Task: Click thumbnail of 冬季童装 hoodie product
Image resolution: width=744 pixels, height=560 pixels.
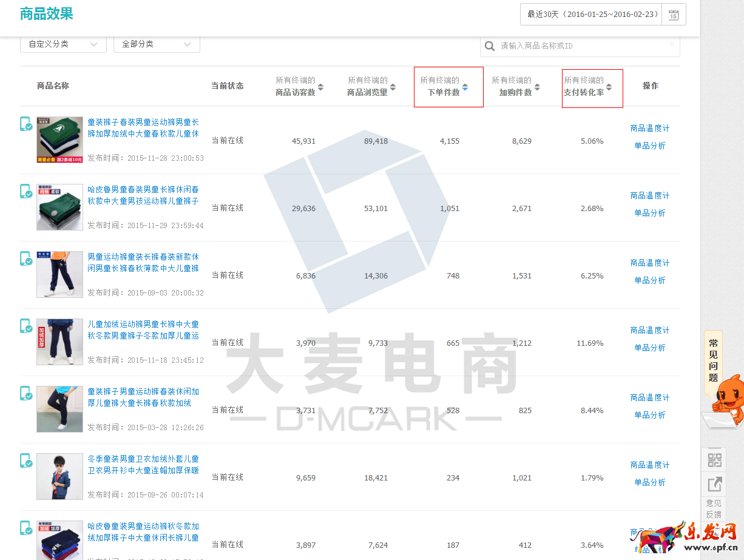Action: [59, 476]
